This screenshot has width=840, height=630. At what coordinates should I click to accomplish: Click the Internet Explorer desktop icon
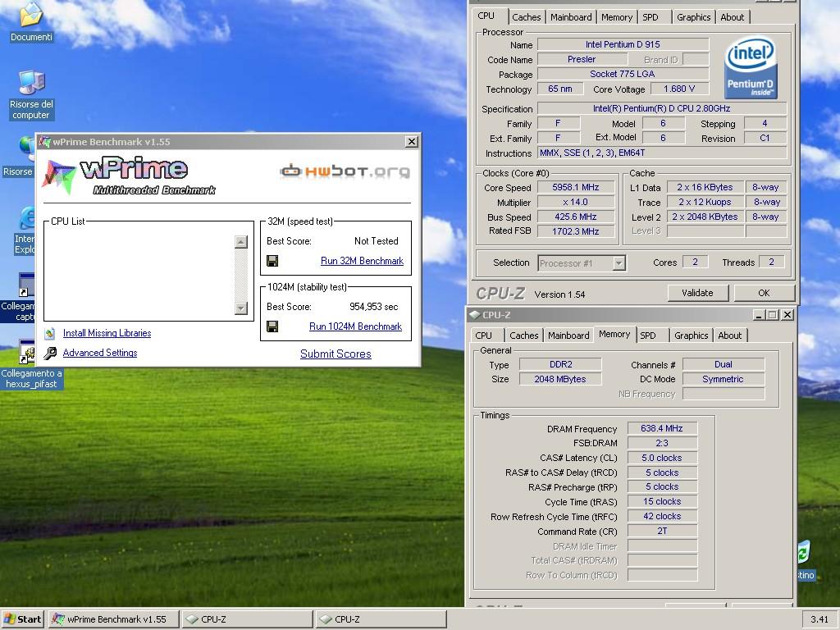[x=28, y=218]
